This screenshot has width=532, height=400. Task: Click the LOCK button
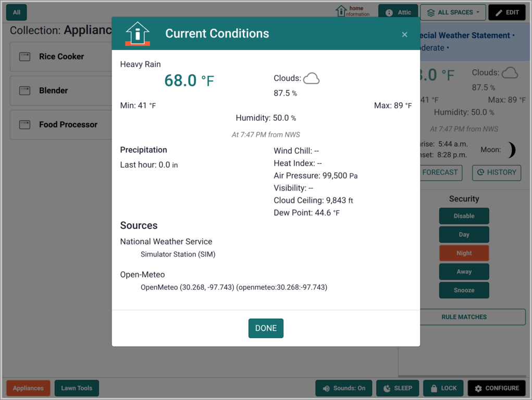443,388
